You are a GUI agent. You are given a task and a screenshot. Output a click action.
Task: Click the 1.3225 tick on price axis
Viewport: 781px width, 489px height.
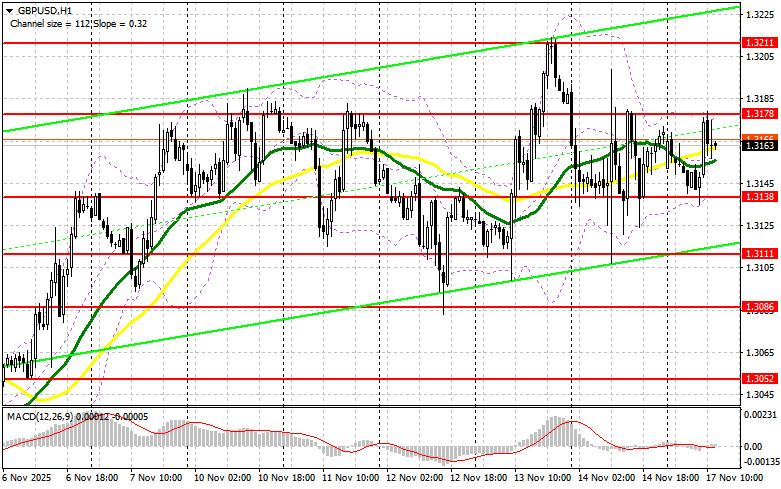(x=757, y=14)
